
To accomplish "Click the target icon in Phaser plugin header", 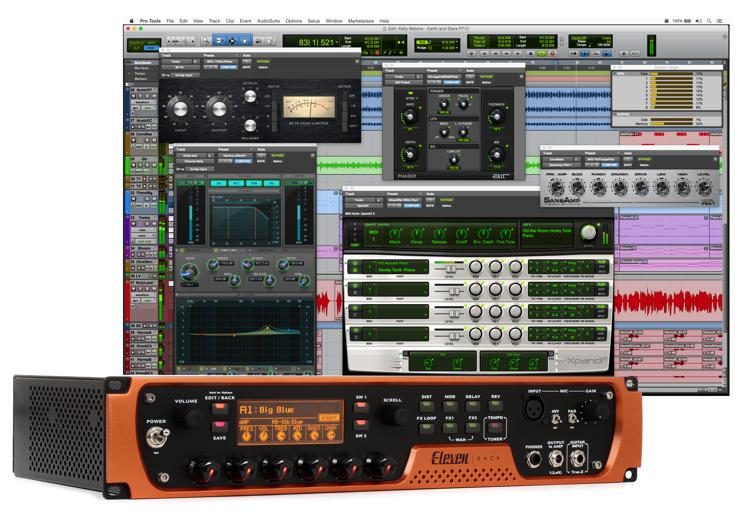I will 521,77.
